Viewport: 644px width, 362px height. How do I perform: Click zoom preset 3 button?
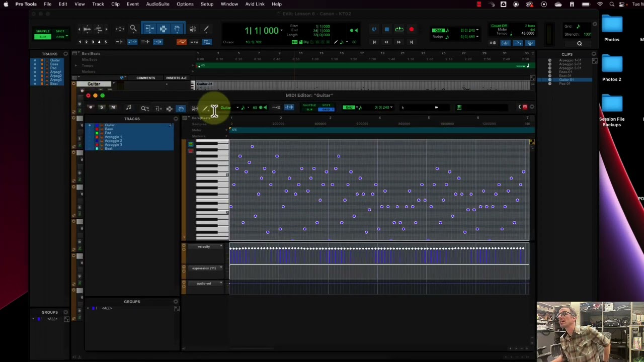point(93,42)
